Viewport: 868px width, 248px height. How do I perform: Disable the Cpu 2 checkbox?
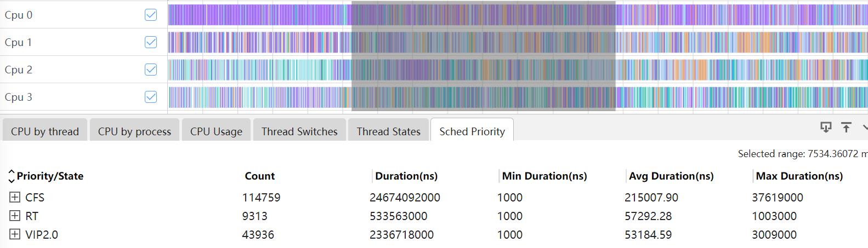tap(151, 70)
